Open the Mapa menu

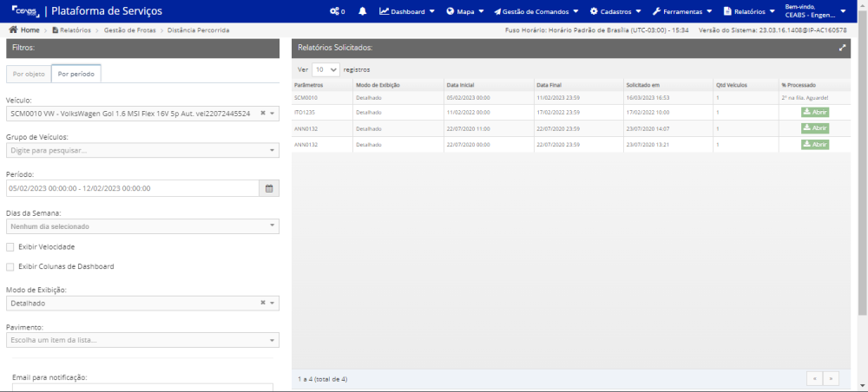coord(465,11)
